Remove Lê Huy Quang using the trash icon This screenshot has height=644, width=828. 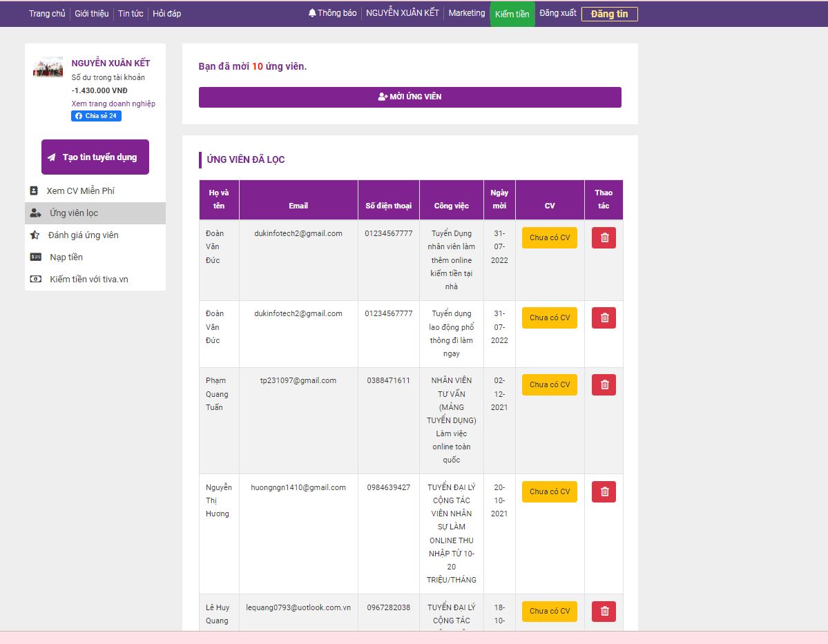tap(604, 611)
